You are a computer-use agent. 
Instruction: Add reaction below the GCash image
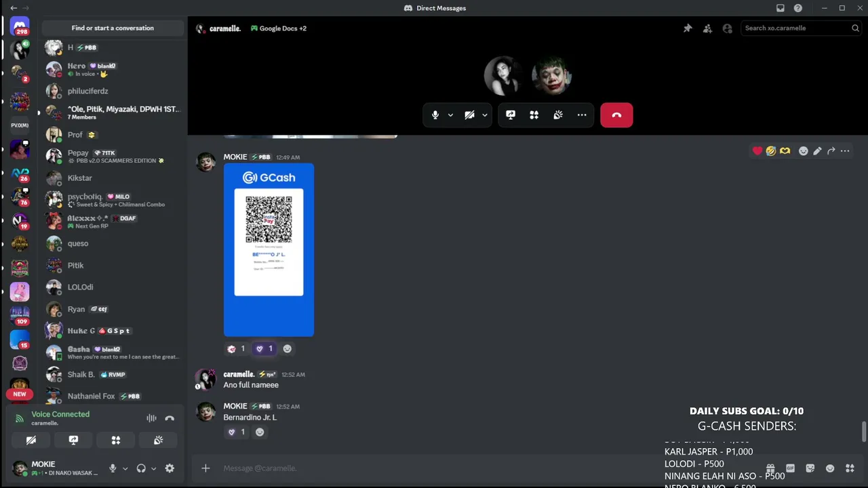tap(288, 349)
